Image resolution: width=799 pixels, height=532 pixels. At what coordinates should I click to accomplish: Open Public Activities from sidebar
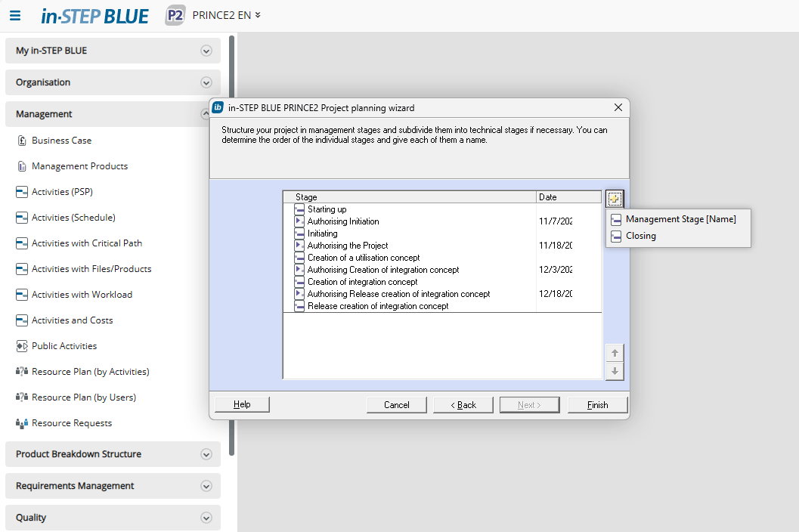click(x=64, y=346)
